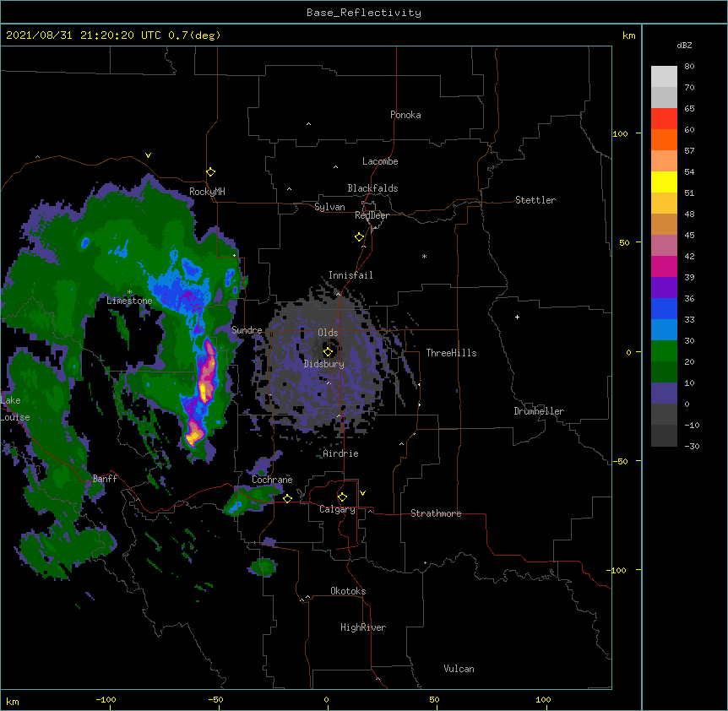Screen dimensions: 728x711
Task: Pick the yellow 54 dBZ legend swatch
Action: point(664,182)
